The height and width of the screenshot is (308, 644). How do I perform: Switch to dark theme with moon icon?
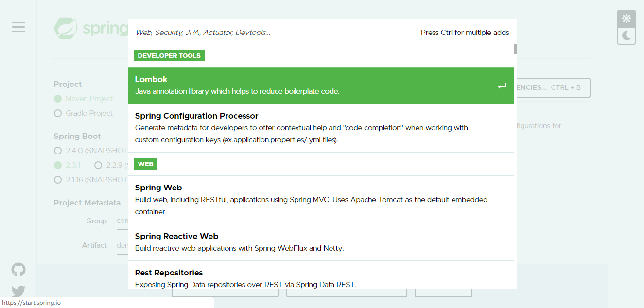point(627,35)
